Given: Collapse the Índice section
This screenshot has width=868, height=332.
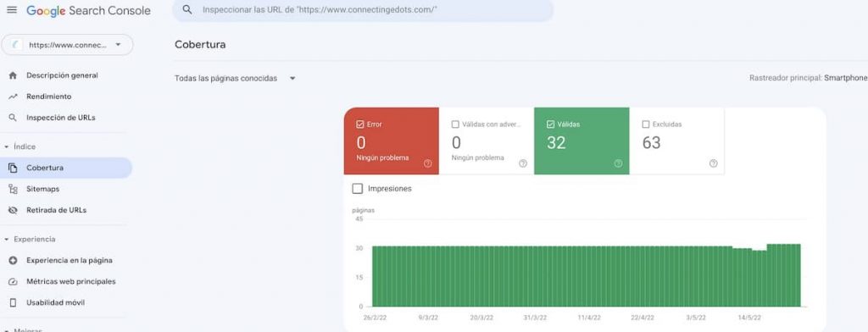Looking at the screenshot, I should coord(20,147).
